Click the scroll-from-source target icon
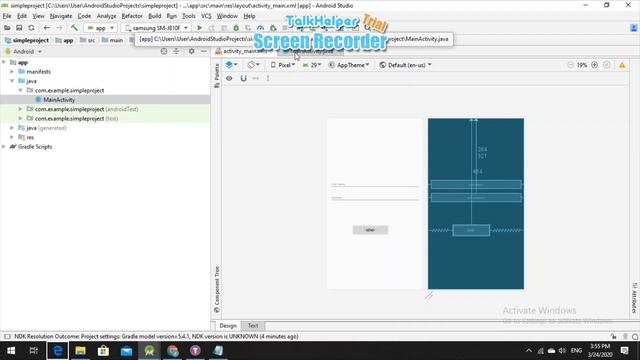The width and height of the screenshot is (640, 360). tap(164, 51)
